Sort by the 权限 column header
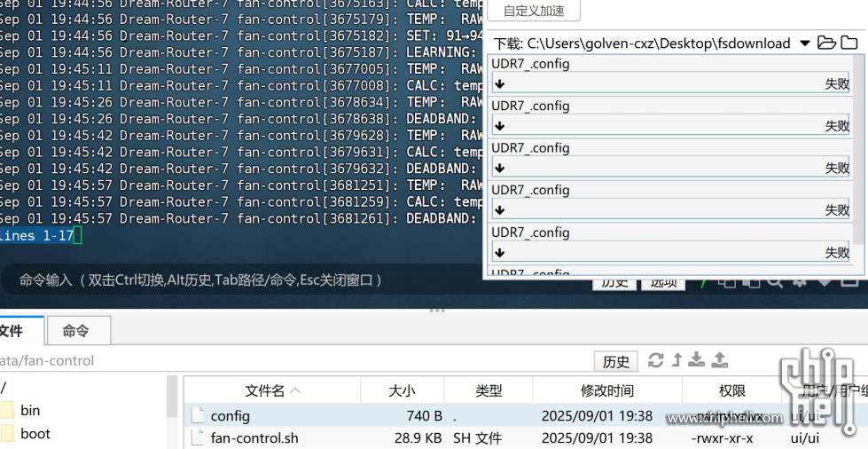The image size is (868, 449). click(x=731, y=390)
